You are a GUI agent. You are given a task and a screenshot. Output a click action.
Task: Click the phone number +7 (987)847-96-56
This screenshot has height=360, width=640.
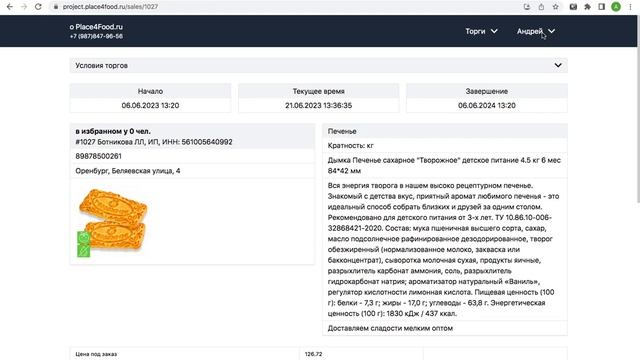(x=96, y=36)
